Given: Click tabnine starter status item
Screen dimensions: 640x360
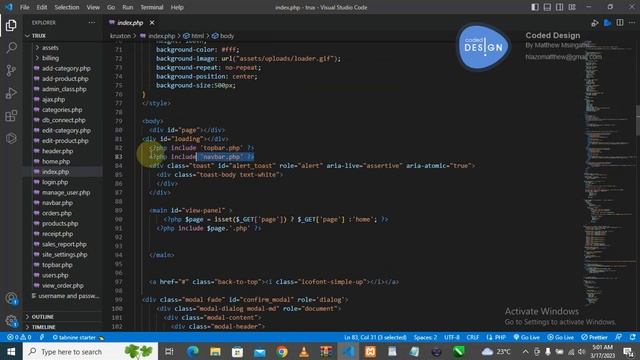Looking at the screenshot, I should tap(78, 338).
